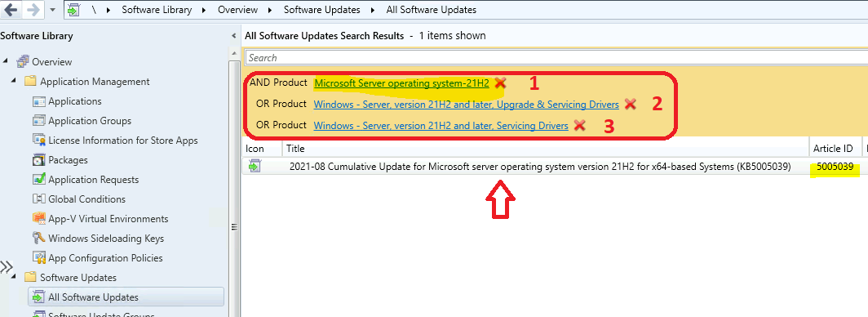Click the breadcrumb root software update icon

click(x=73, y=10)
